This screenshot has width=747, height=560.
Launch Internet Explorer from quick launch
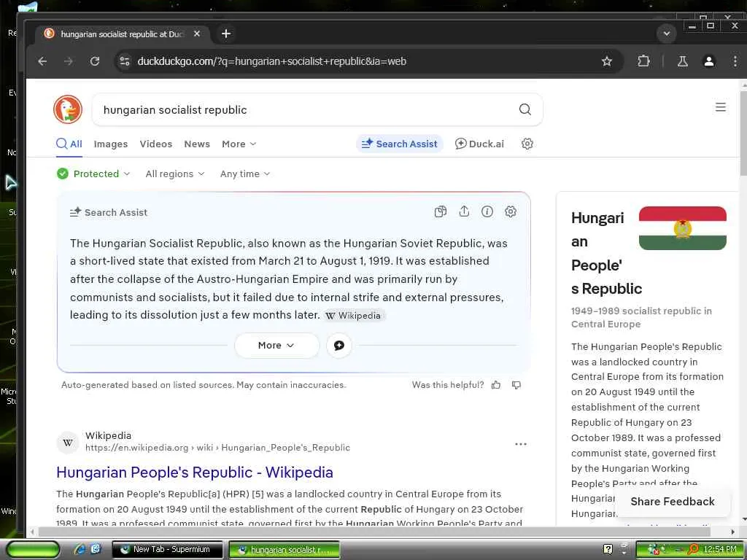point(79,549)
